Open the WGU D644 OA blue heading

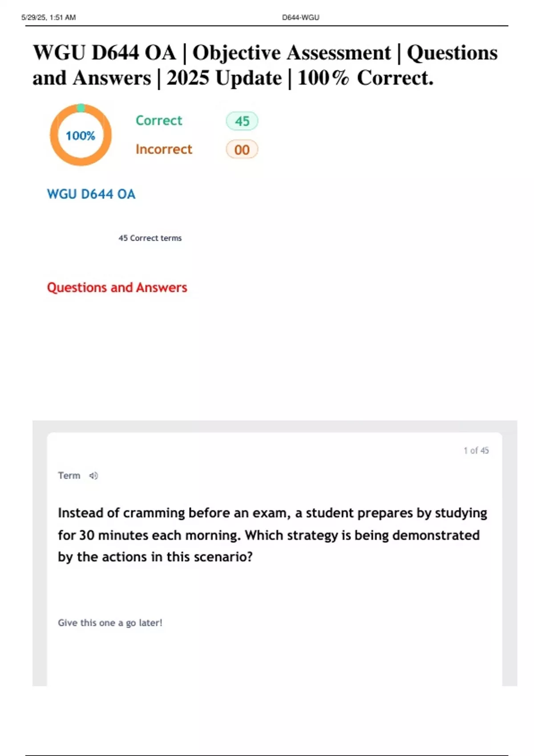[x=91, y=194]
